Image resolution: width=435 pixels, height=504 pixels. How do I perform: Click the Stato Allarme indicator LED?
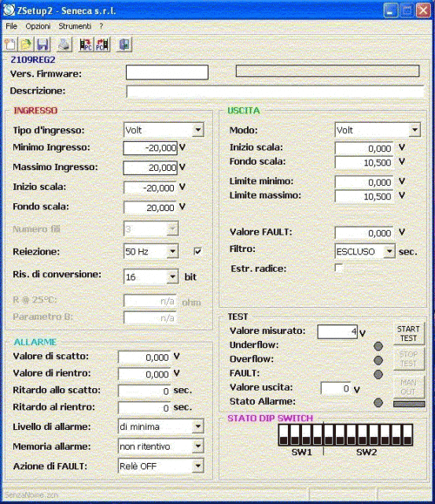point(378,402)
